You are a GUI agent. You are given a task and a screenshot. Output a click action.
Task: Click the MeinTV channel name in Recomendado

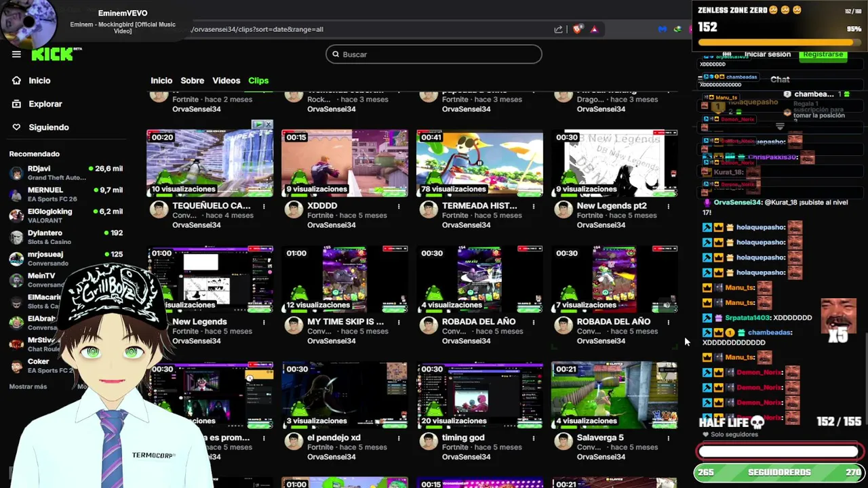(x=41, y=276)
